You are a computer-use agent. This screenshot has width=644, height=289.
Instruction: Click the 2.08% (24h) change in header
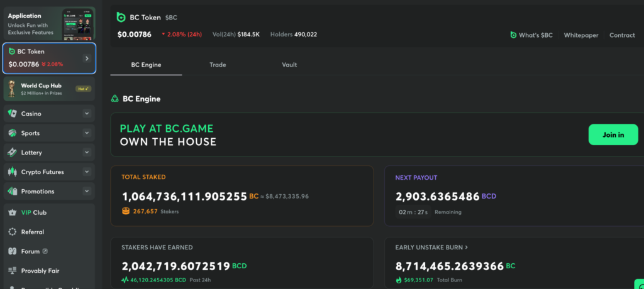(x=182, y=35)
